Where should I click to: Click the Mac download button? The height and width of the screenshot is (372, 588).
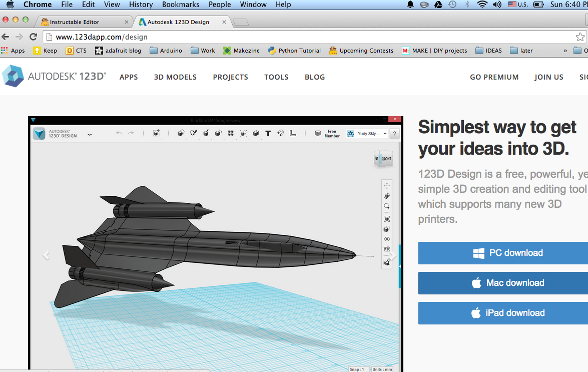click(503, 283)
